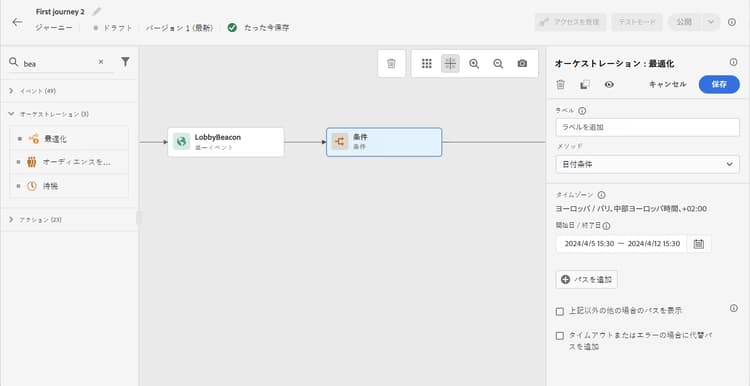Open header info icon next to 公開
This screenshot has height=386, width=750.
click(732, 22)
